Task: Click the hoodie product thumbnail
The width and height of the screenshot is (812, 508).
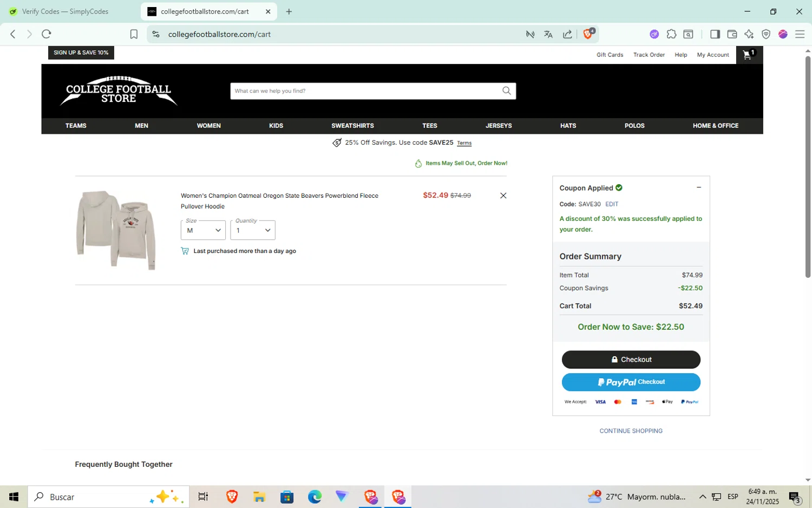Action: pos(116,230)
